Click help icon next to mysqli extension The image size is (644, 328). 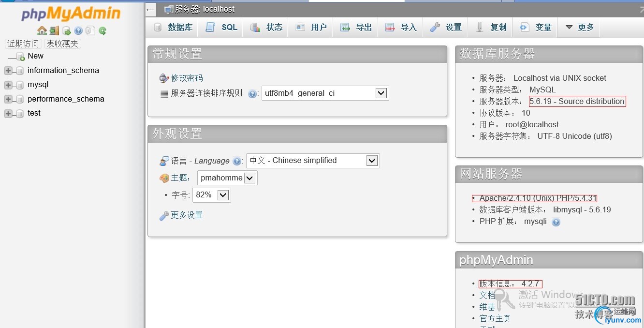(x=556, y=222)
